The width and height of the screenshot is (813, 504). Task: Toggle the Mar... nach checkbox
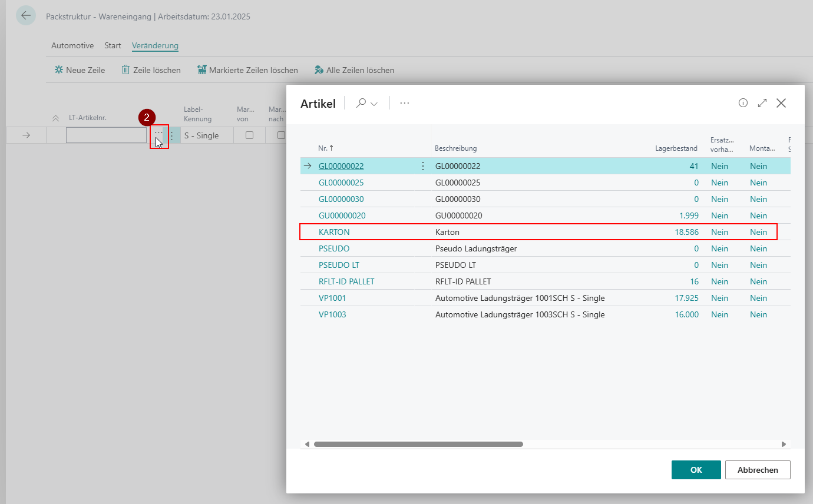point(281,135)
